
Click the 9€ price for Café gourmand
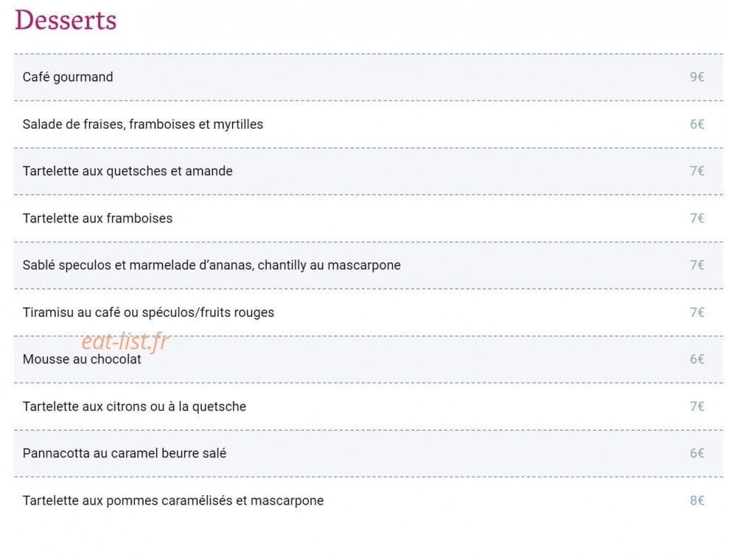(697, 77)
